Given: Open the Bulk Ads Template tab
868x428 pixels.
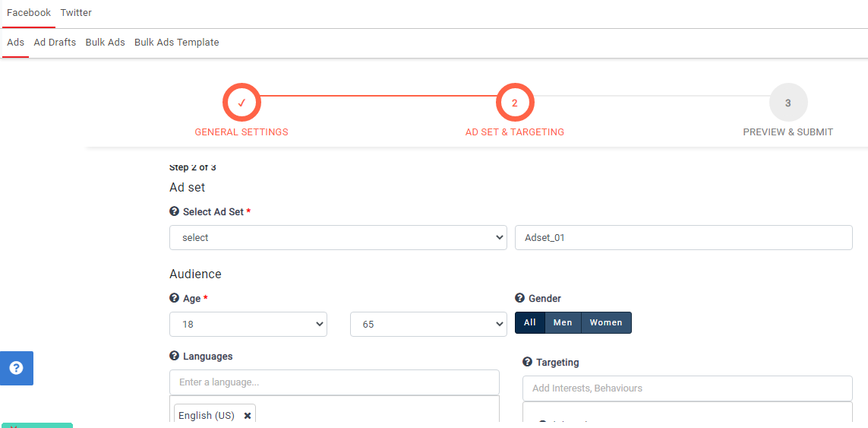Looking at the screenshot, I should (x=176, y=43).
